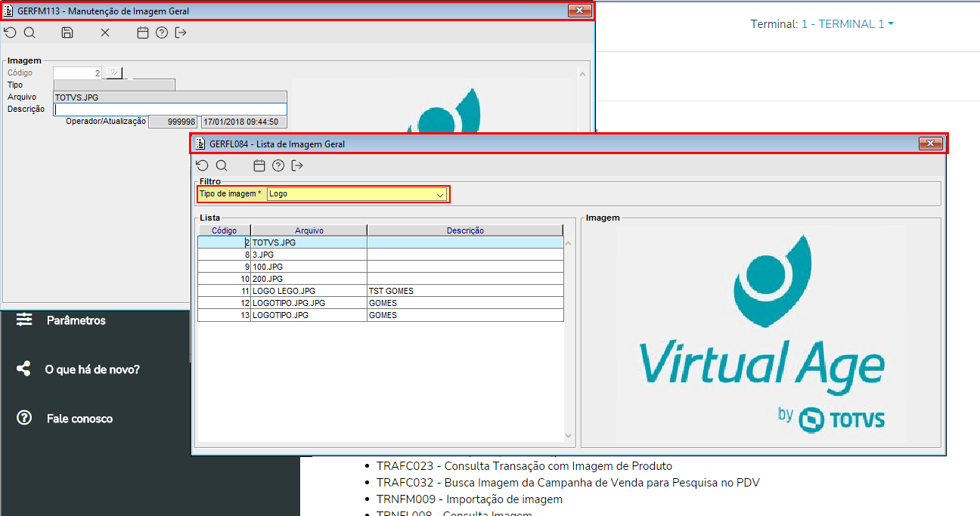Sort list by the Descrição column header

click(465, 230)
